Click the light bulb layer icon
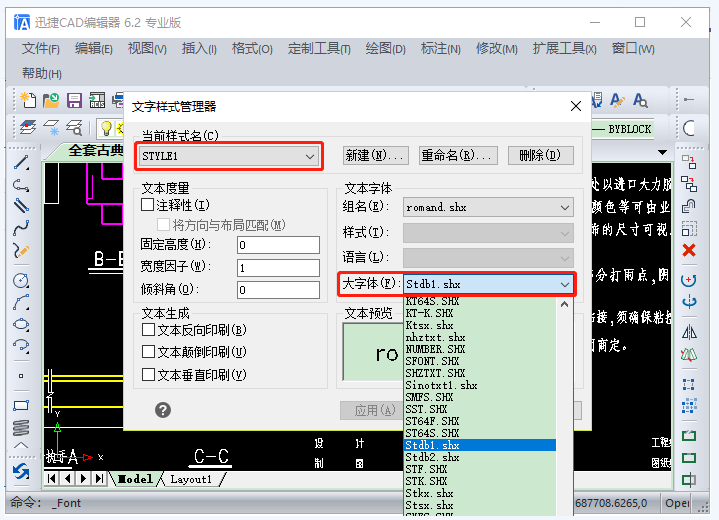This screenshot has height=520, width=719. tap(106, 128)
